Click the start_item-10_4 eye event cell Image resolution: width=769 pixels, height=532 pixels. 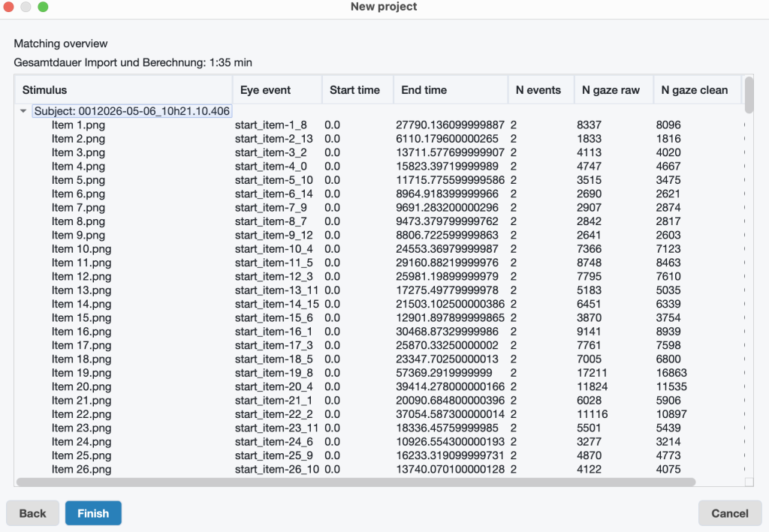[273, 249]
